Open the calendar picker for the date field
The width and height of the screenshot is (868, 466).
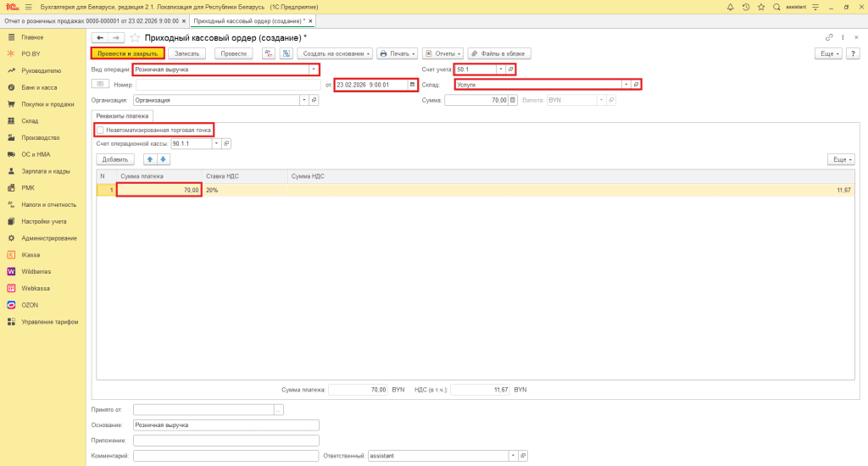[x=413, y=85]
